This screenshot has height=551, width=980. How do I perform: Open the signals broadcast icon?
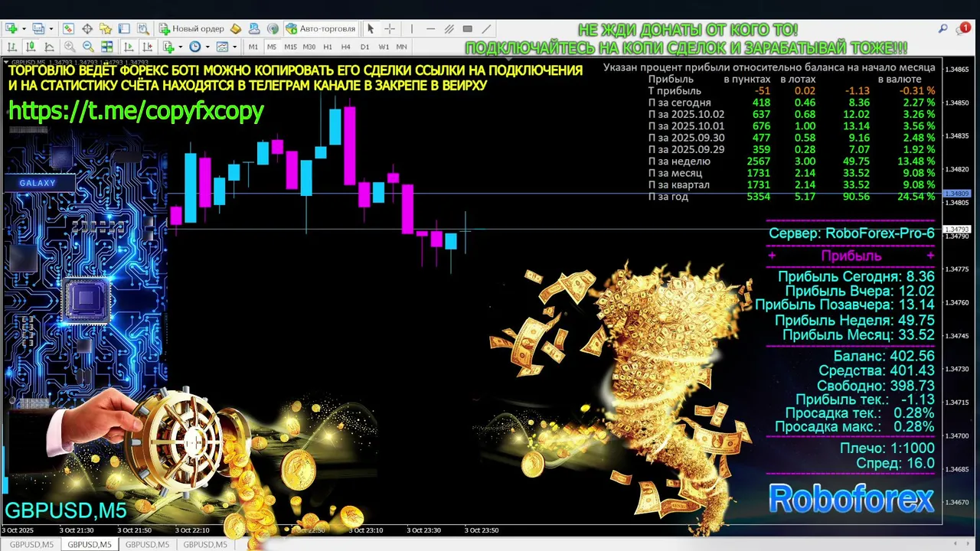pos(273,28)
